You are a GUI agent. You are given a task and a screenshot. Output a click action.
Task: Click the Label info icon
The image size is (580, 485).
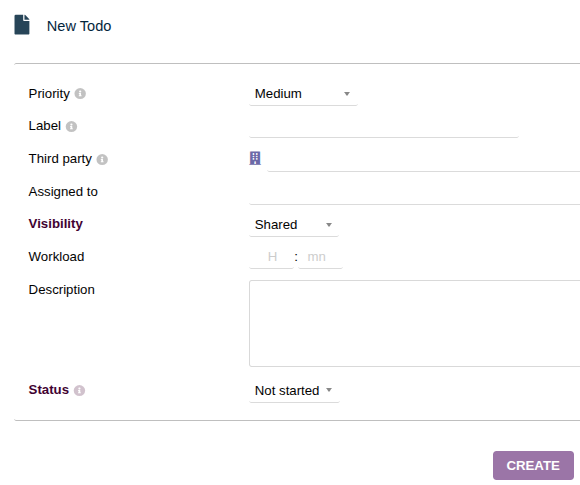click(71, 127)
